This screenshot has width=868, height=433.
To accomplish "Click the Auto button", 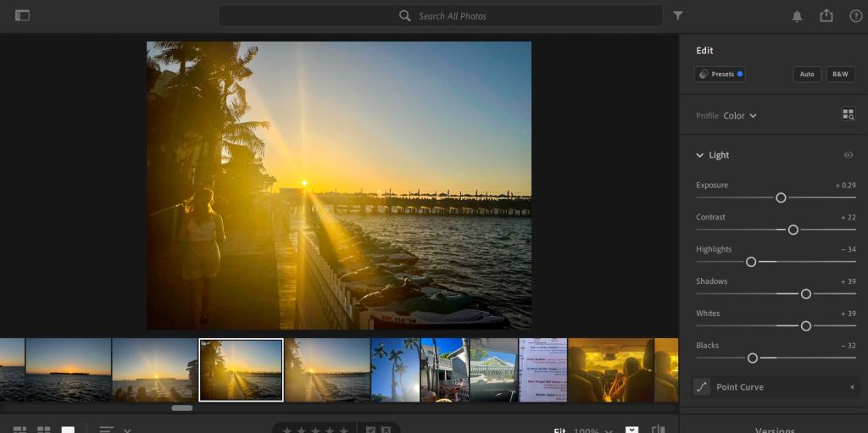I will (807, 74).
